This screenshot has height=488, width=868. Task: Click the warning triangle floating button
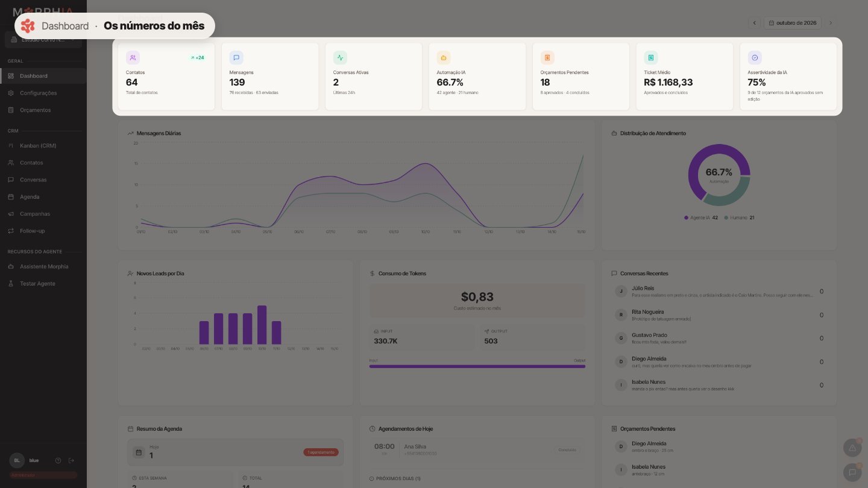click(852, 448)
